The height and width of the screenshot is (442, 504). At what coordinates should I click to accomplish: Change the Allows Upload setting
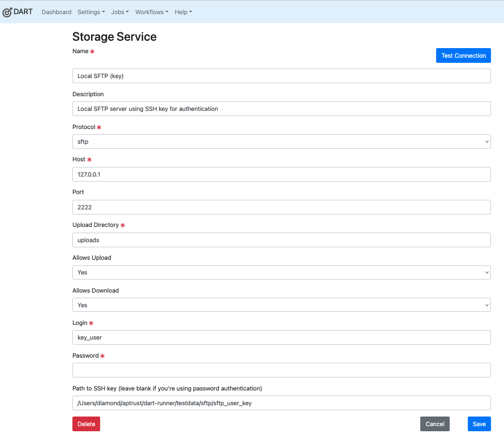point(281,272)
